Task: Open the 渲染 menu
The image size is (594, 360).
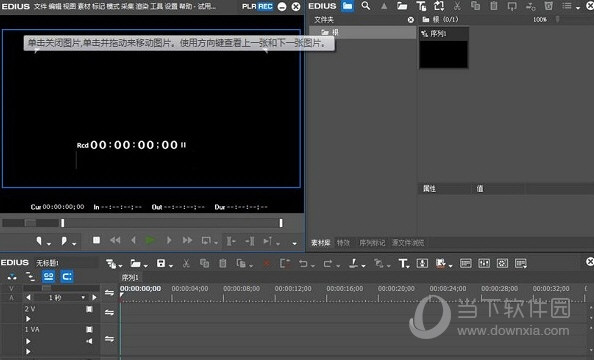Action: (x=142, y=6)
